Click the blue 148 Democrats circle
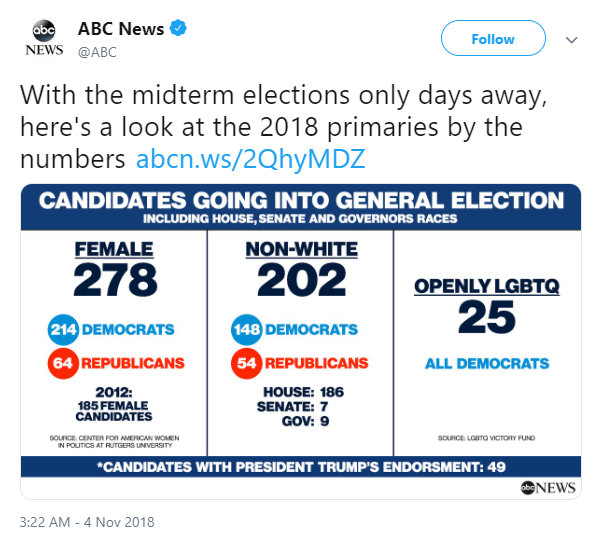This screenshot has width=607, height=542. pyautogui.click(x=247, y=330)
